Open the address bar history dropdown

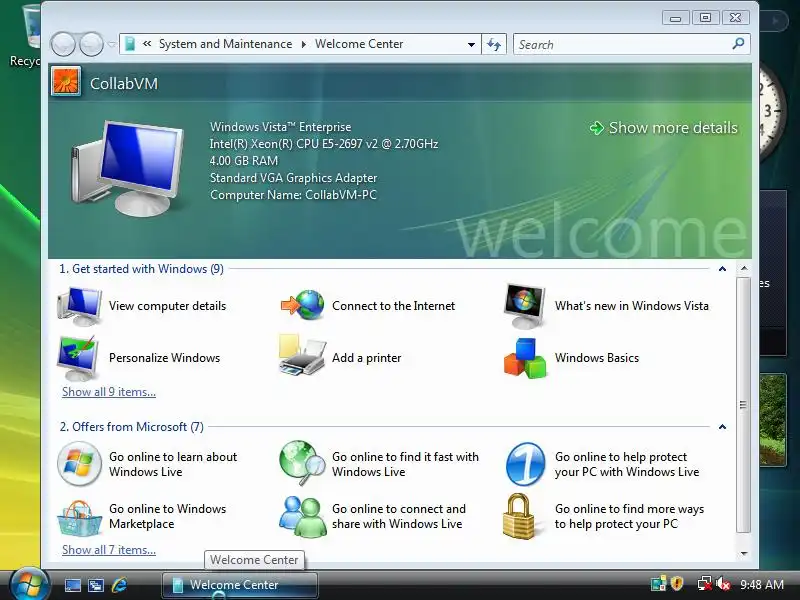click(x=471, y=45)
